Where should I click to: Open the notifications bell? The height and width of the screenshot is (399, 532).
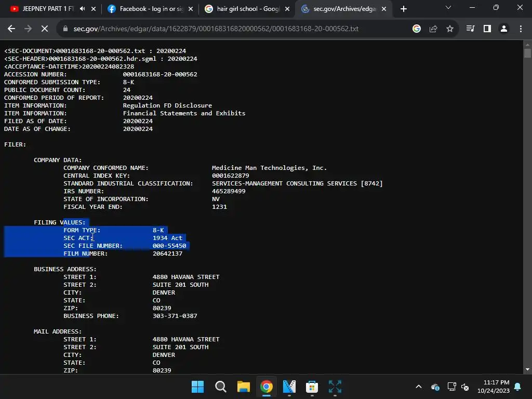pyautogui.click(x=518, y=387)
